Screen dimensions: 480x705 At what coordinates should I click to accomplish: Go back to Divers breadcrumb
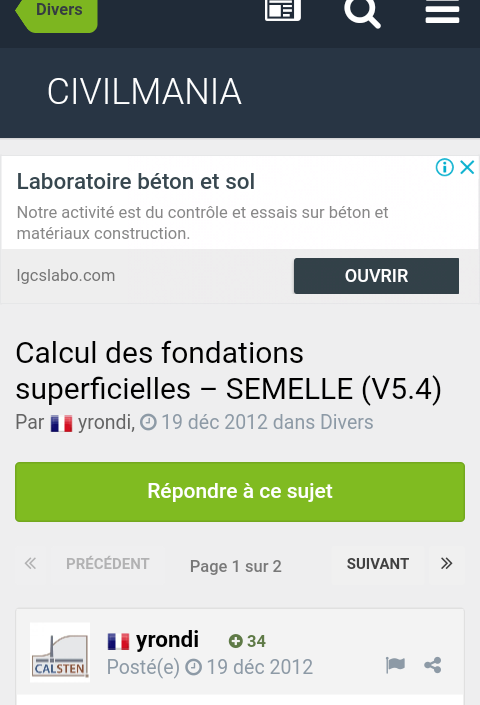(x=57, y=11)
